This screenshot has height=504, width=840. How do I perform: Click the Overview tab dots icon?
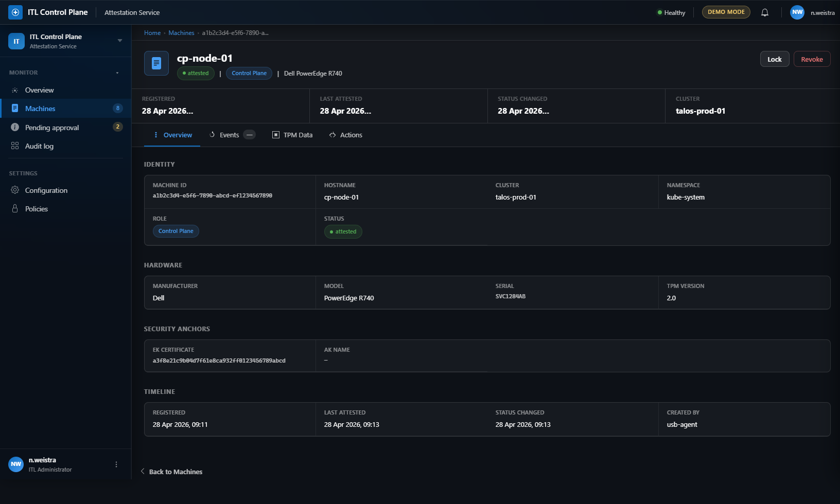[x=156, y=135]
